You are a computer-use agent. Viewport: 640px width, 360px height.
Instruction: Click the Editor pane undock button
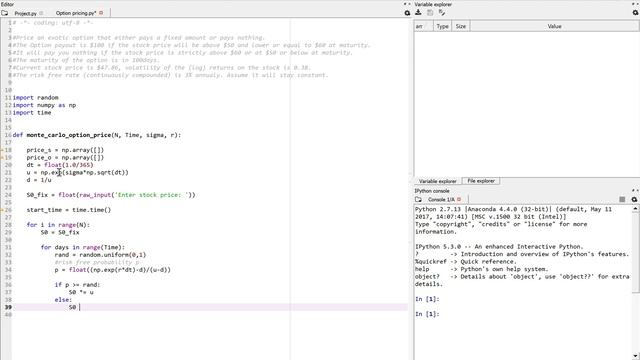click(405, 4)
